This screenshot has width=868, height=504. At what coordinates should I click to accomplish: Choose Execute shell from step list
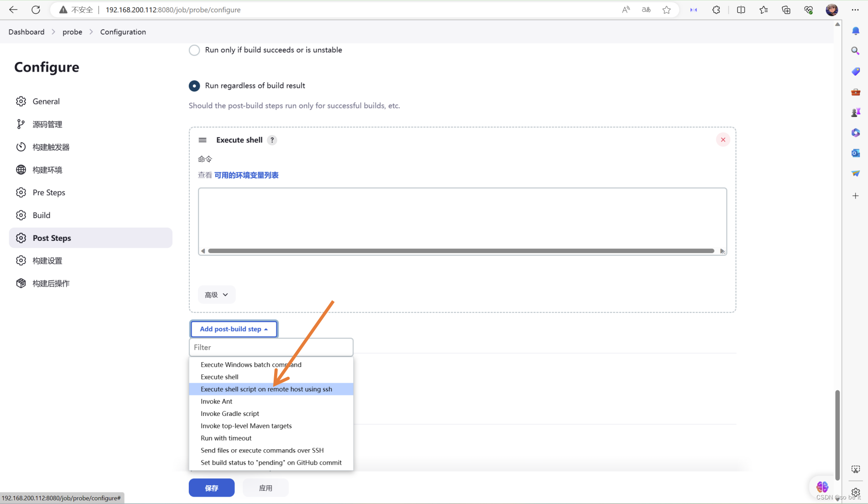271,377
